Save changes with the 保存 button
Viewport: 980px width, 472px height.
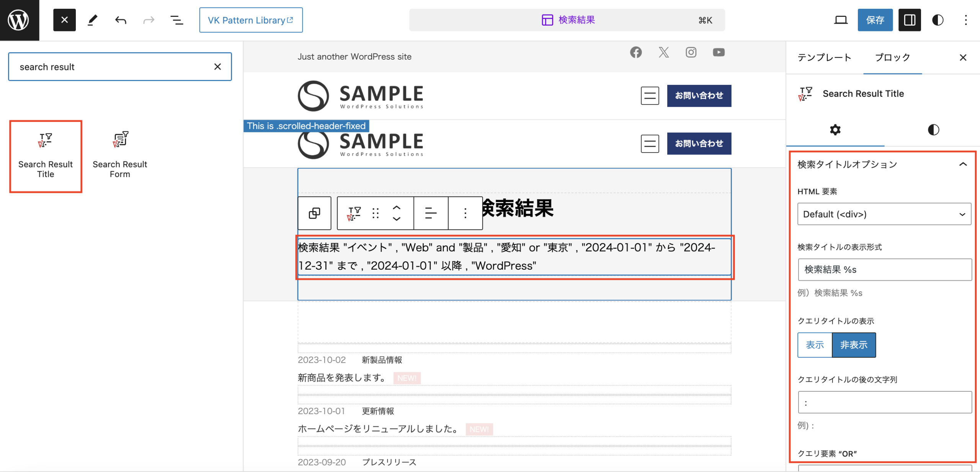(x=875, y=20)
